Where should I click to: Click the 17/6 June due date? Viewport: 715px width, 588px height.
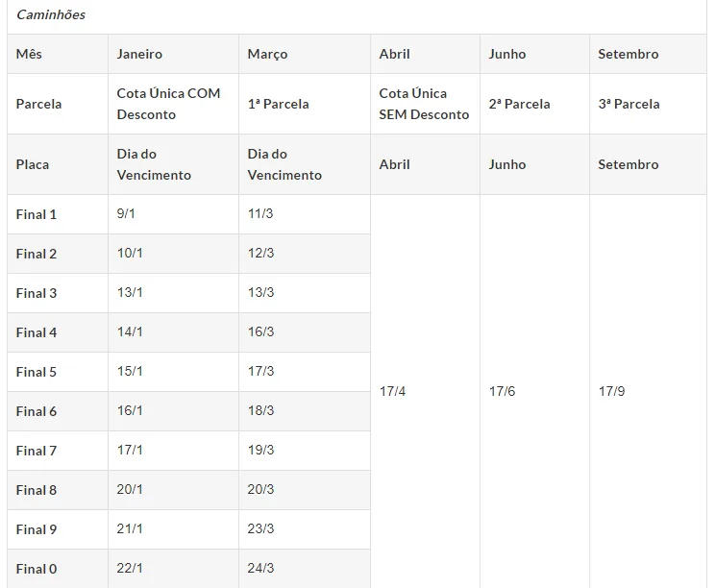coord(502,391)
